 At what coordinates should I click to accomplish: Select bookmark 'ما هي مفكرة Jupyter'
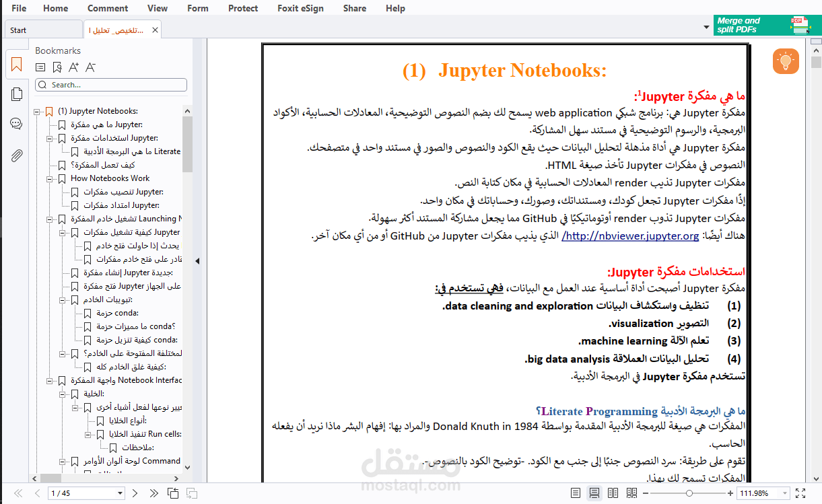(106, 124)
